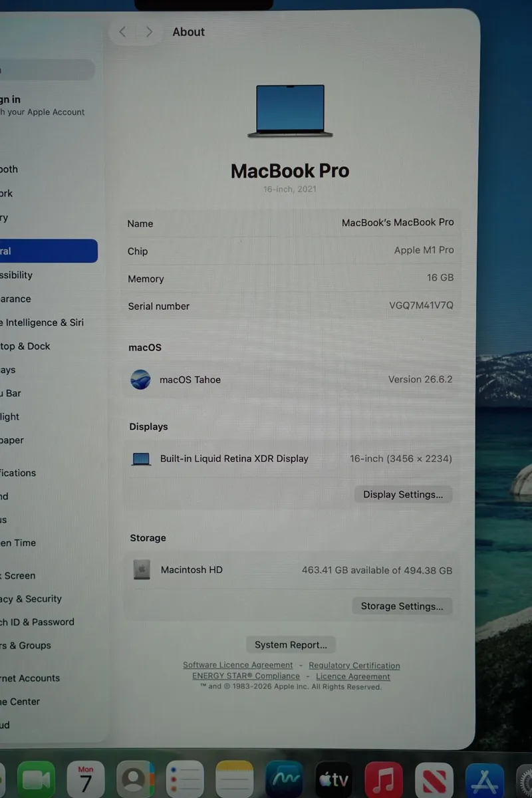Image resolution: width=532 pixels, height=798 pixels.
Task: Click the serial number VGQ7M41V7Q
Action: (x=422, y=306)
